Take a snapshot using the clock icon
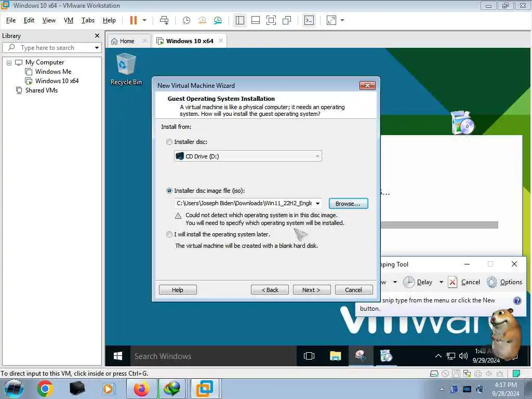The height and width of the screenshot is (399, 532). (x=187, y=20)
